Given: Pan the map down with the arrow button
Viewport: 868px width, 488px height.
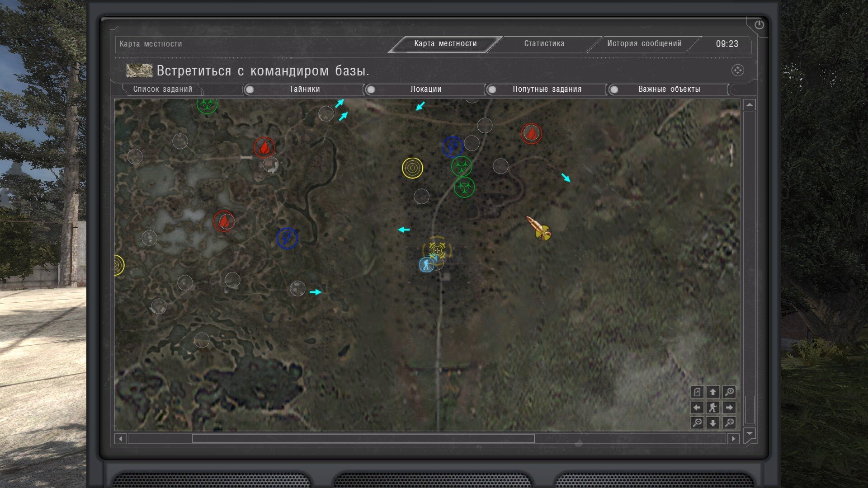Looking at the screenshot, I should click(713, 423).
